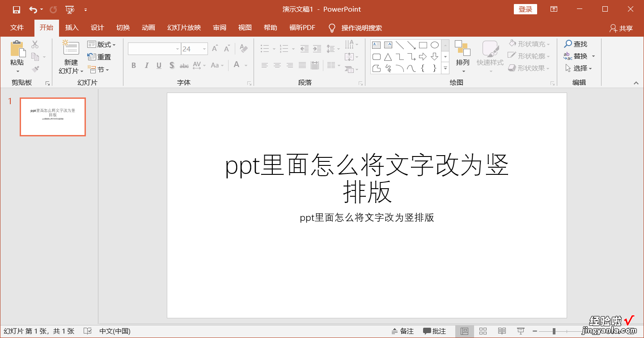Click 查找 to find text
Image resolution: width=644 pixels, height=338 pixels.
tap(576, 44)
